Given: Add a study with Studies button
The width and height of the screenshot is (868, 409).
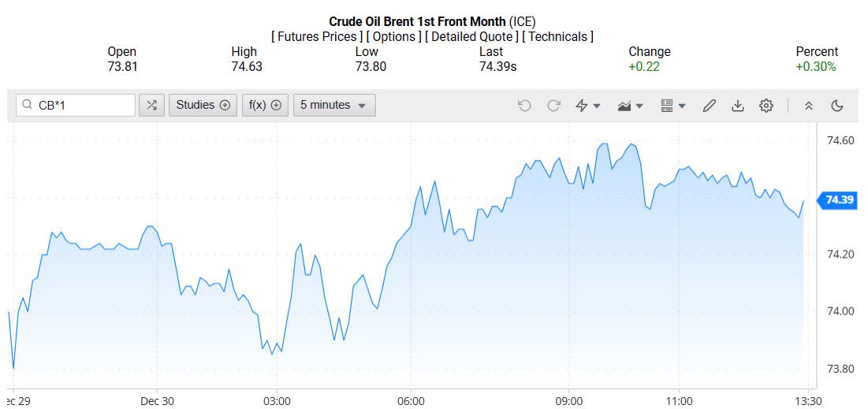Looking at the screenshot, I should [x=203, y=105].
